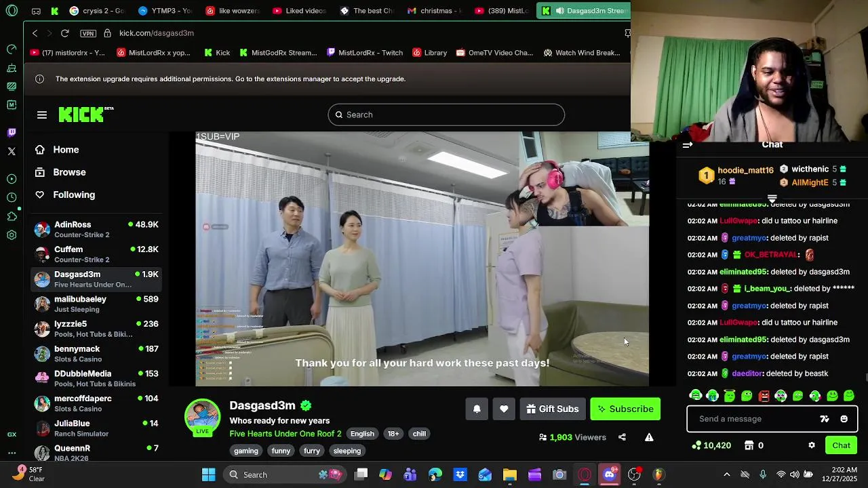Open Twitch icon in Opera sidebar
Screen dimensions: 868x488
pos(12,132)
